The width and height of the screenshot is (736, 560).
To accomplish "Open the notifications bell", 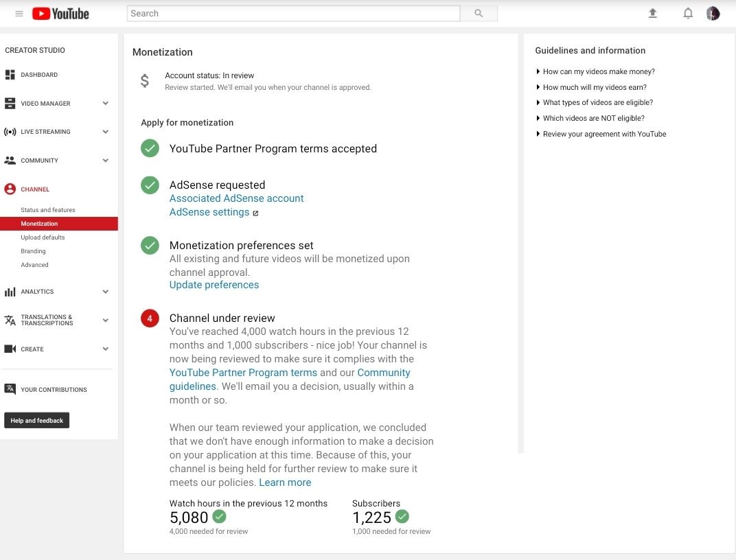I will tap(688, 13).
